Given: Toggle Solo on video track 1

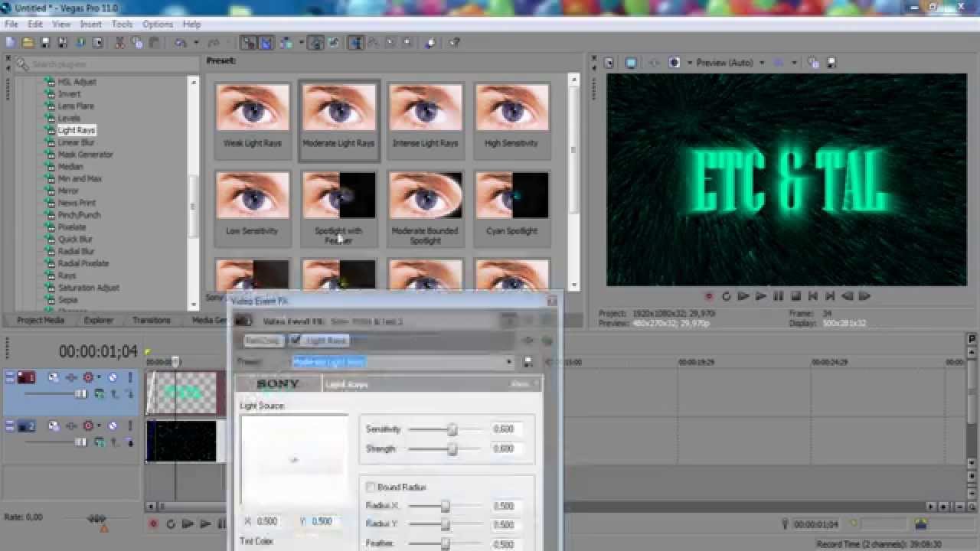Looking at the screenshot, I should (x=130, y=377).
